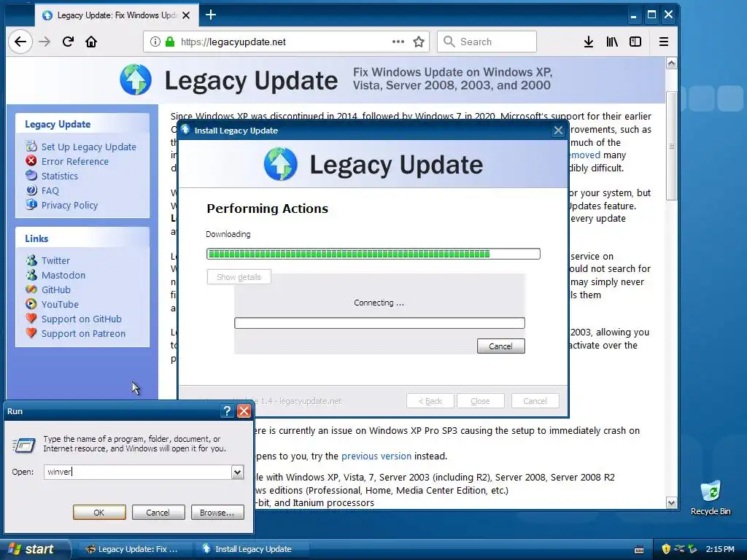View site information icon in address bar
Image resolution: width=747 pixels, height=560 pixels.
tap(155, 42)
